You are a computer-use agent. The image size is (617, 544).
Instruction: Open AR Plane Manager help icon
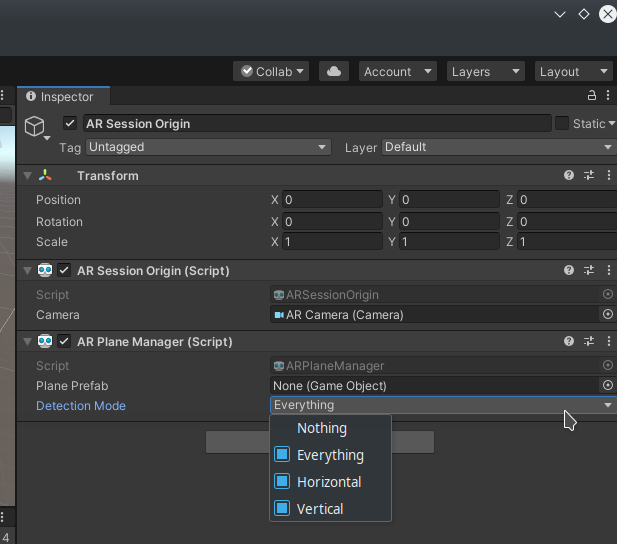click(x=569, y=341)
